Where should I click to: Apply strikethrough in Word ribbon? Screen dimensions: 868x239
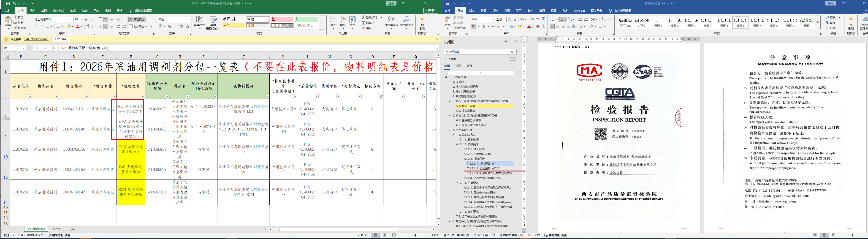493,26
